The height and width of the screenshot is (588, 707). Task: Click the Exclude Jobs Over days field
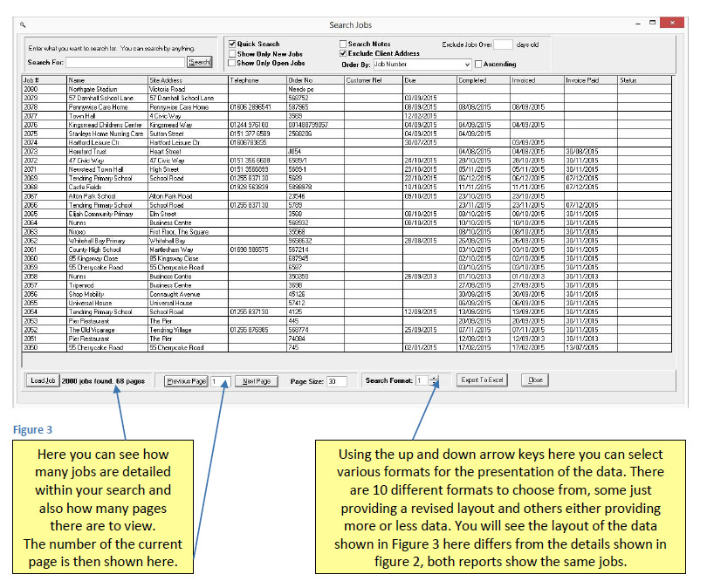click(x=503, y=44)
